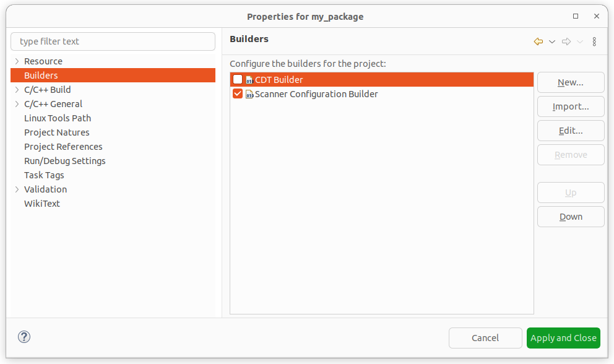614x364 pixels.
Task: Click the New... builder button
Action: (x=570, y=82)
